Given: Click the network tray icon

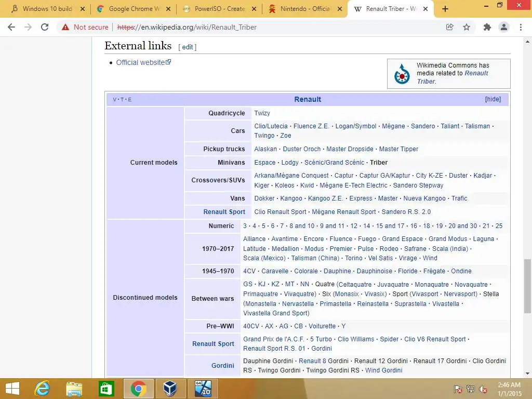Looking at the screenshot, I should [471, 389].
